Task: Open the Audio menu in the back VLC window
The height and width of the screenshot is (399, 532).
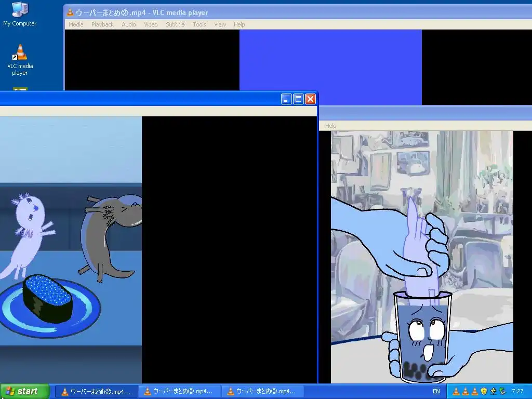Action: click(x=129, y=24)
